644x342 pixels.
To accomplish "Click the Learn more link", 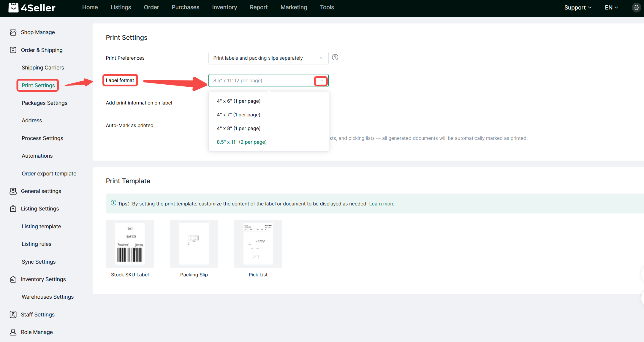I will [382, 204].
